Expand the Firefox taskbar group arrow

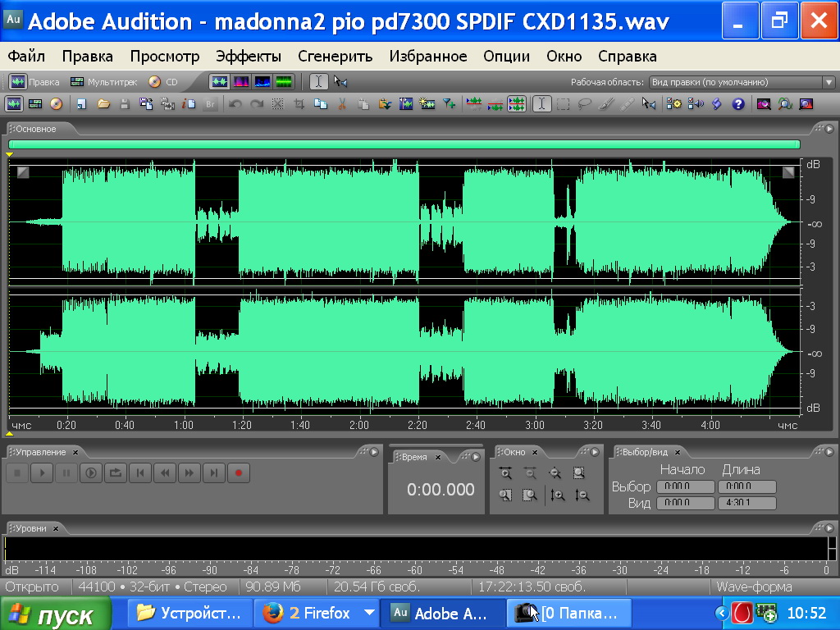tap(369, 612)
